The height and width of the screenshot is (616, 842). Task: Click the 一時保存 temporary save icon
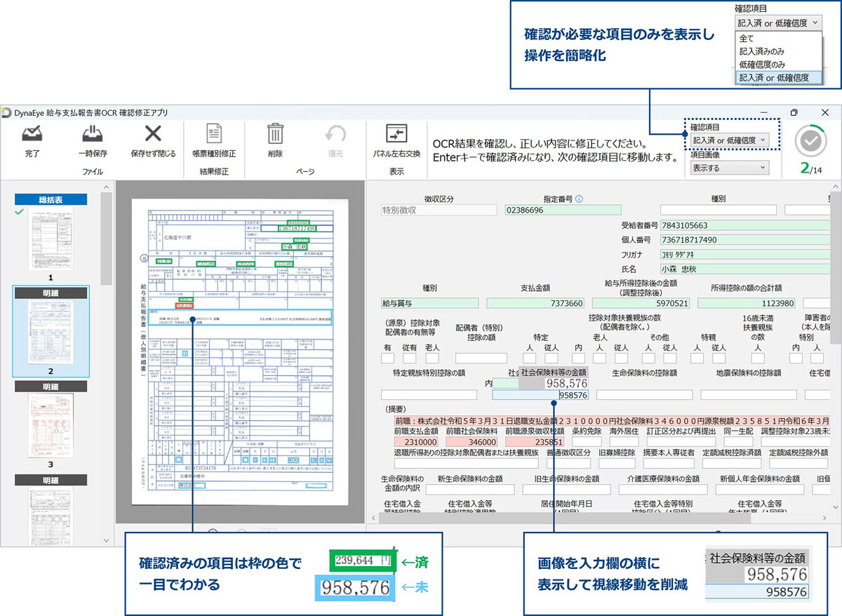pos(93,134)
